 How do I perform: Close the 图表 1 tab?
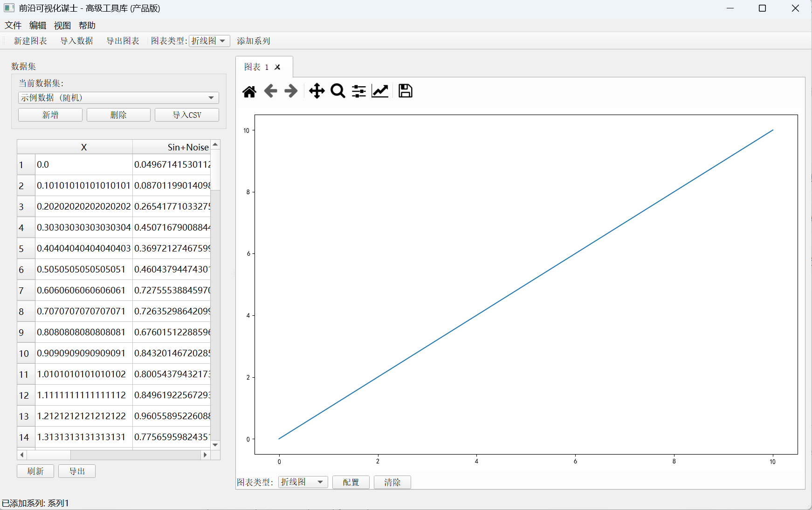coord(277,67)
